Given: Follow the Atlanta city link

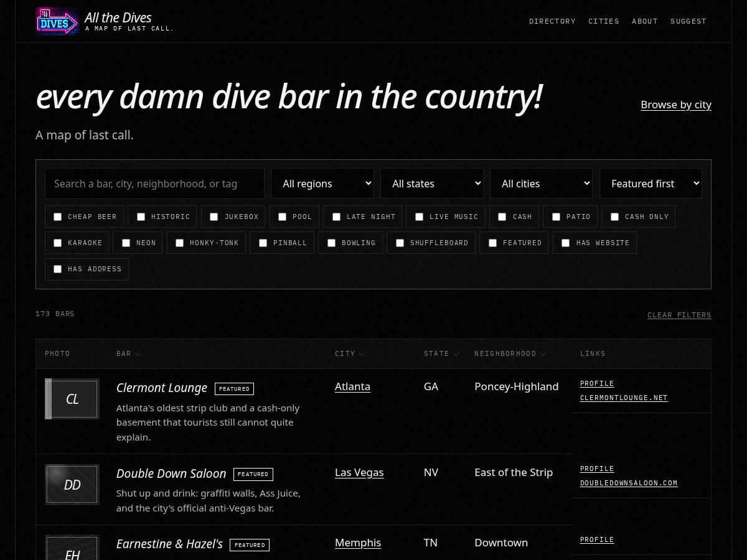Looking at the screenshot, I should 352,386.
